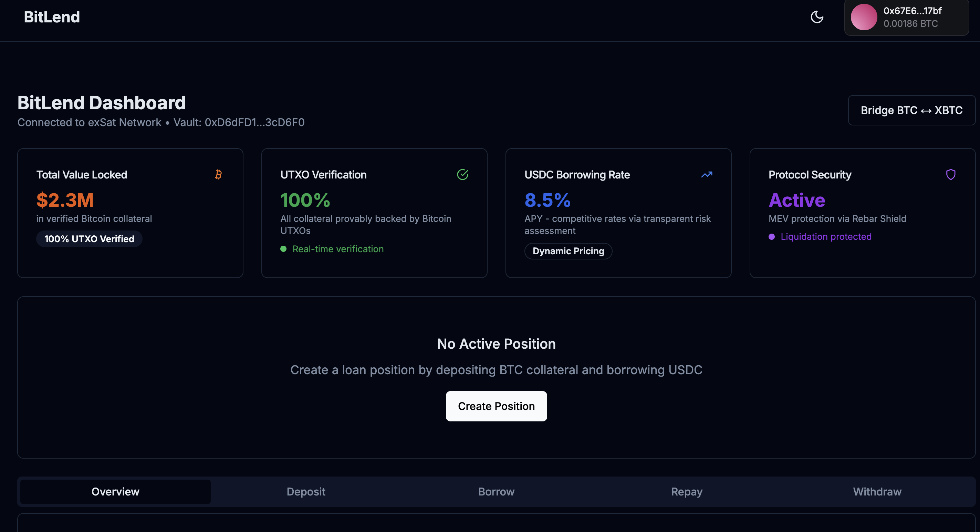Click green checkmark icon in UTXO Verification card
The height and width of the screenshot is (532, 980).
[x=462, y=175]
